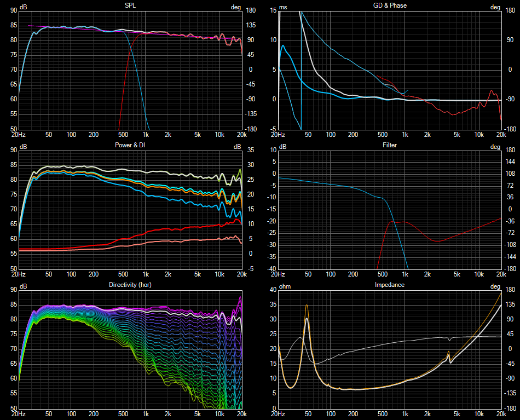520x420 pixels.
Task: Click the "-144" degree label on Filter chart
Action: pos(510,256)
